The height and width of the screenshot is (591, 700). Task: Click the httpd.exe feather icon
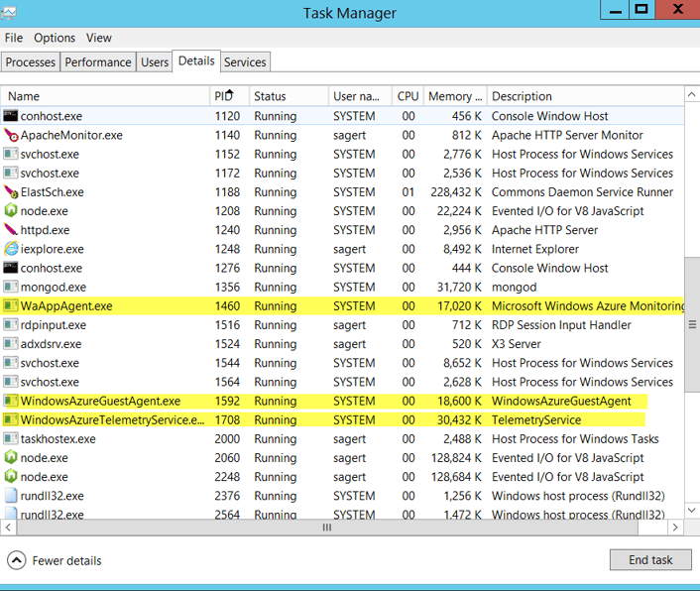point(11,230)
